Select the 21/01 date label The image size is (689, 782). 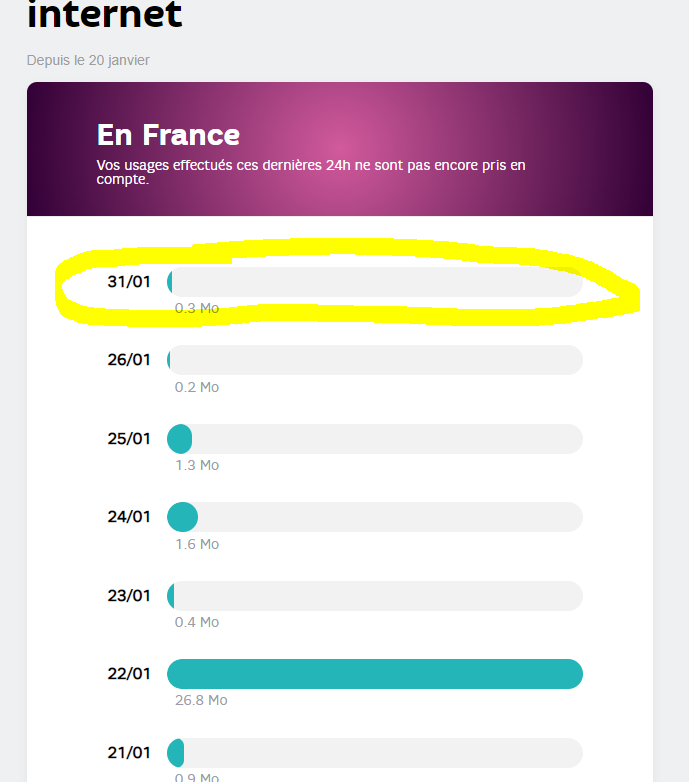coord(129,753)
